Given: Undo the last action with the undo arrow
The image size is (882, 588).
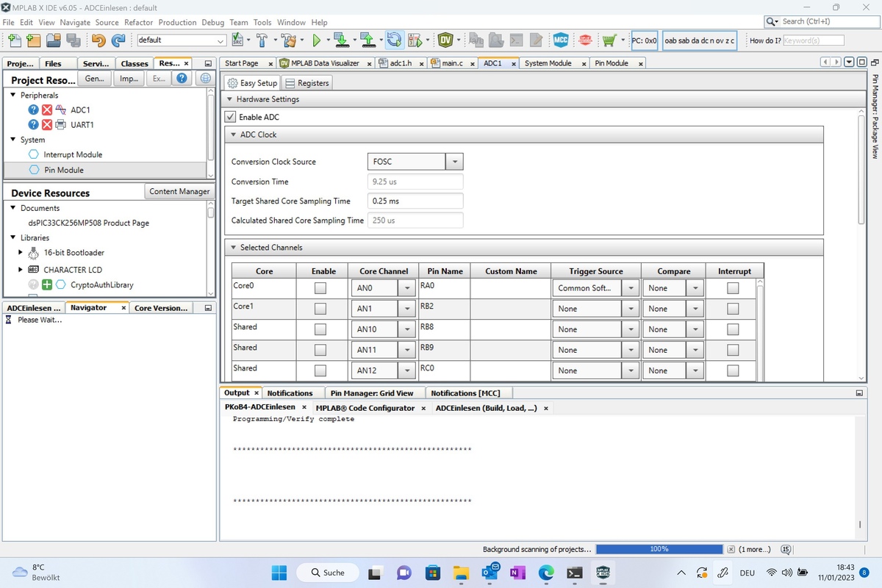Looking at the screenshot, I should coord(98,40).
